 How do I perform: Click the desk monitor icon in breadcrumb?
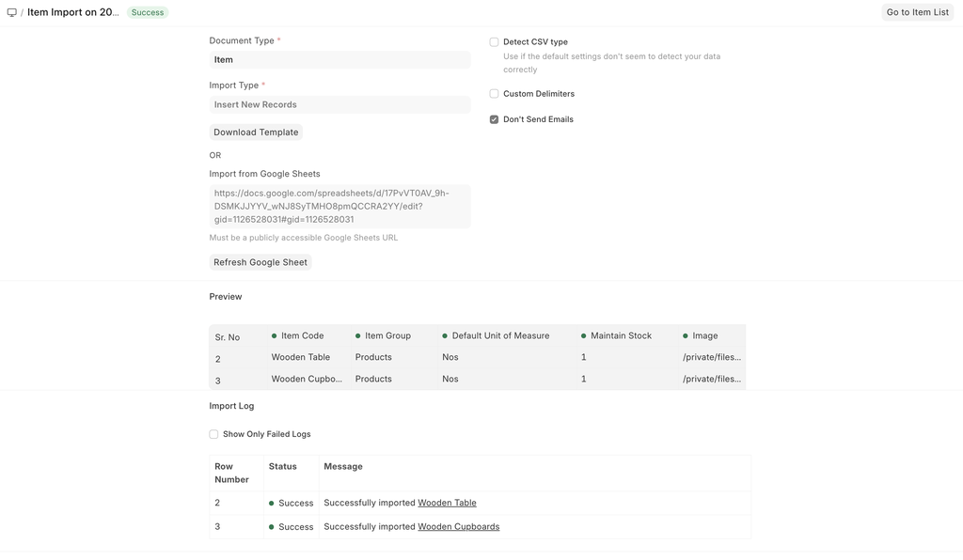tap(12, 12)
